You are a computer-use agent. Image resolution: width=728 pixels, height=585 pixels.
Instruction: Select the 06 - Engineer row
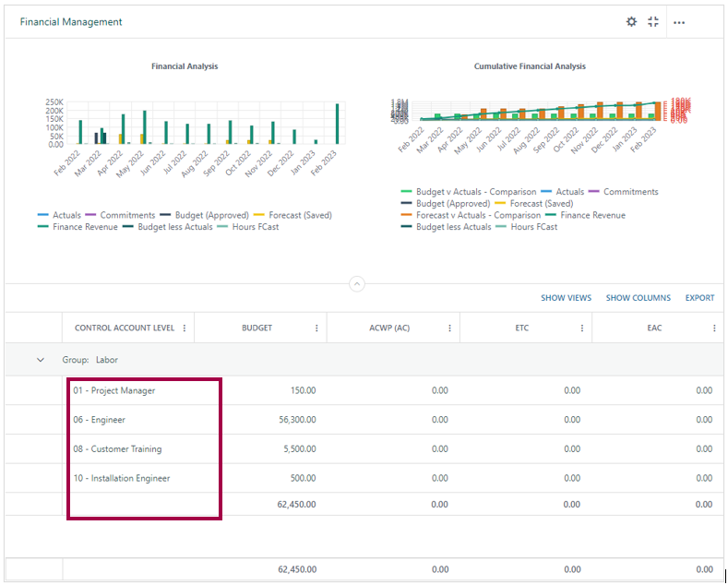tap(364, 420)
